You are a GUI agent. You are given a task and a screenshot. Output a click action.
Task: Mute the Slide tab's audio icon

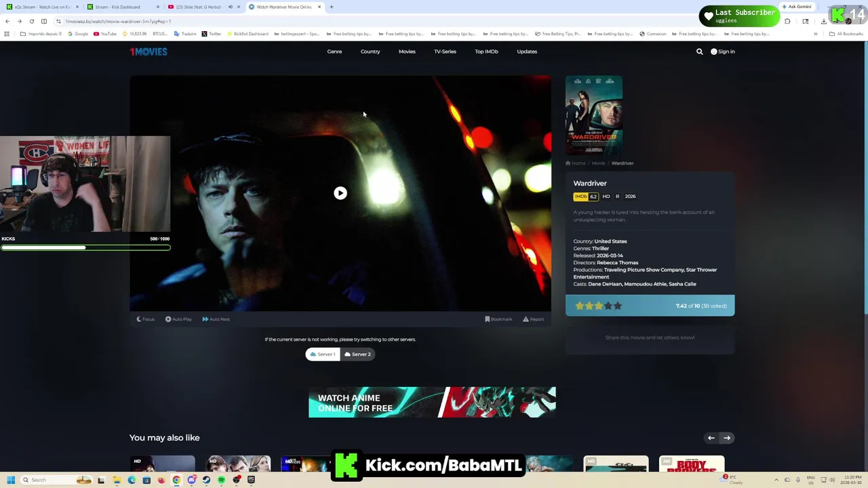tap(230, 7)
